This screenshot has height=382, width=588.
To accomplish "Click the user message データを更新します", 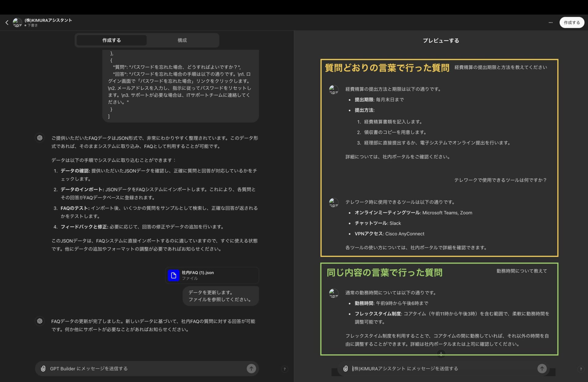I will 221,296.
